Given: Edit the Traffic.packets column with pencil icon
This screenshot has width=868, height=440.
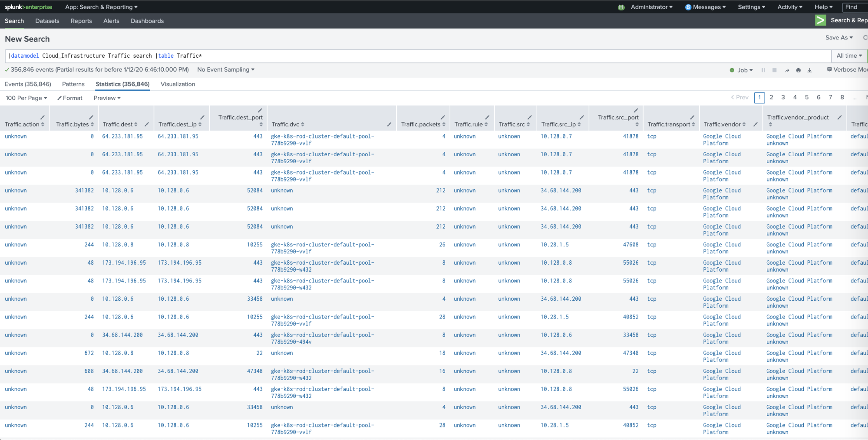Looking at the screenshot, I should coord(442,118).
